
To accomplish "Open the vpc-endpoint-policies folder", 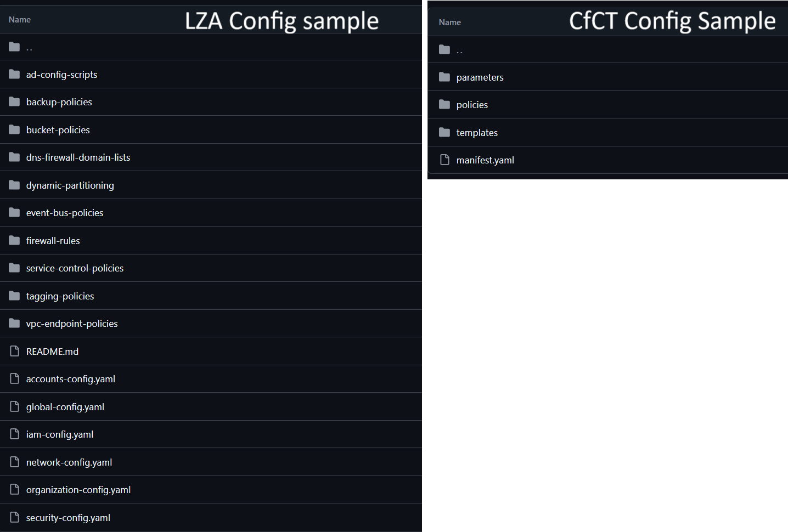I will (x=72, y=324).
